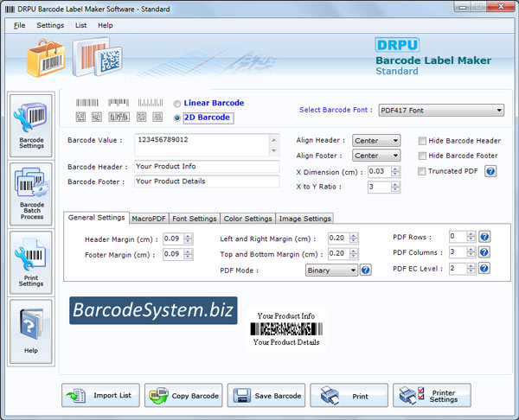Open Align Header dropdown
This screenshot has width=519, height=420.
pos(376,141)
